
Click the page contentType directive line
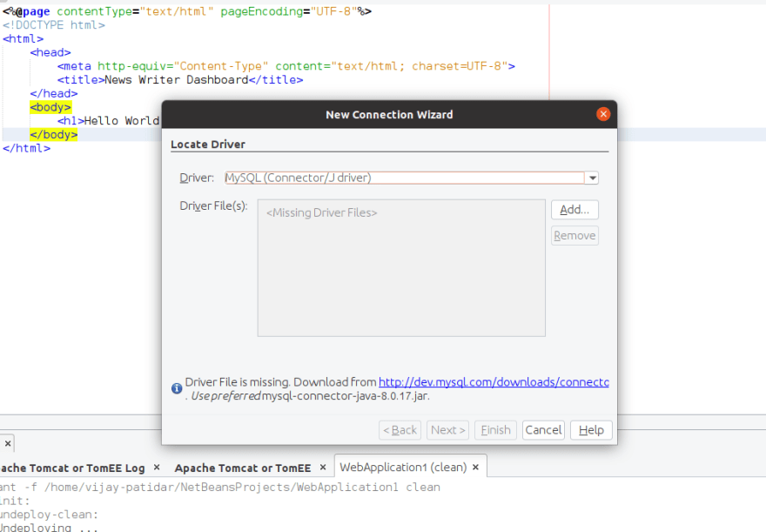(187, 11)
